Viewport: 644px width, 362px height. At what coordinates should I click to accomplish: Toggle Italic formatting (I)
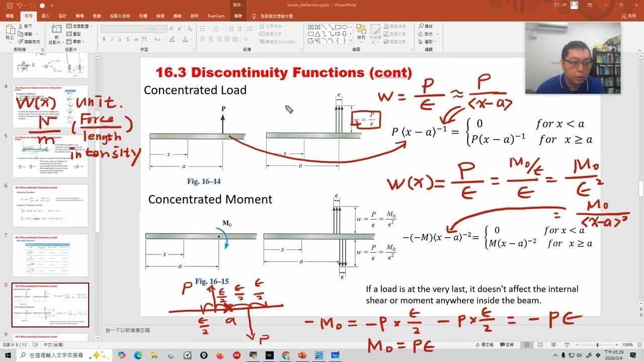click(112, 39)
